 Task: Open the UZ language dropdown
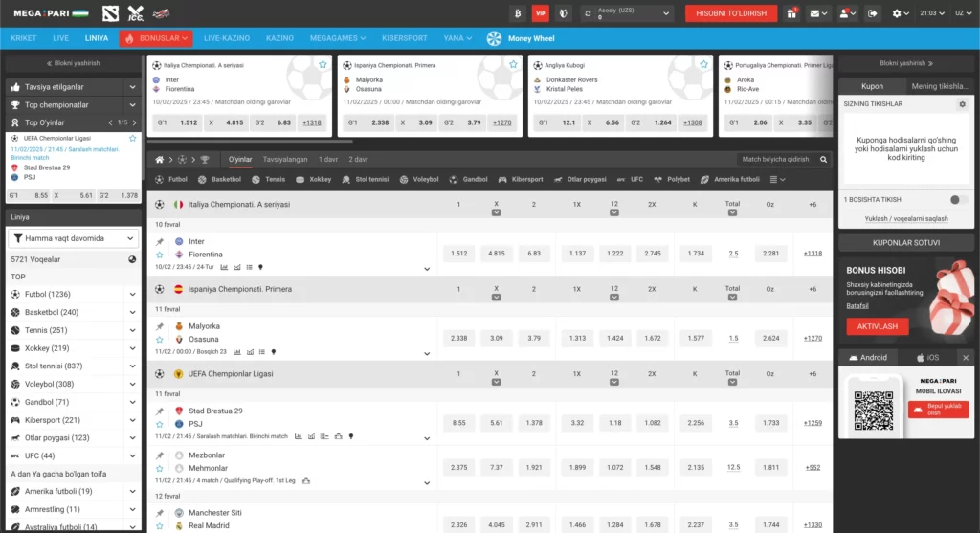963,13
